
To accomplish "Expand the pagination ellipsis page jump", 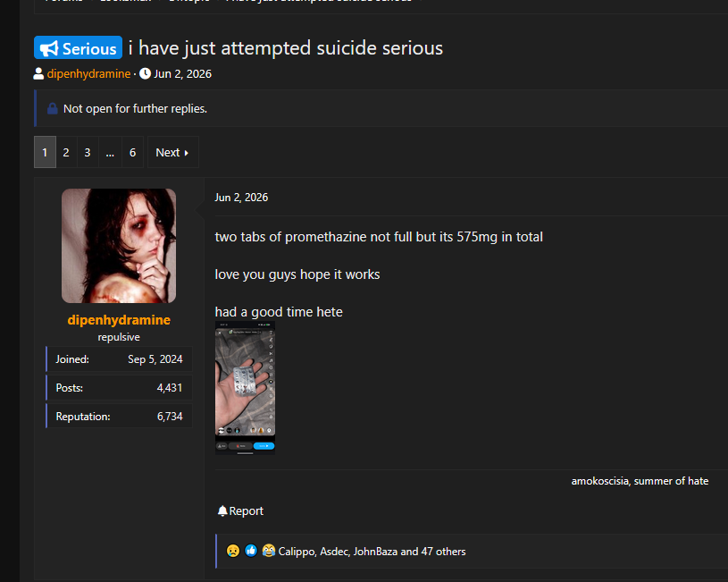I will coord(110,152).
